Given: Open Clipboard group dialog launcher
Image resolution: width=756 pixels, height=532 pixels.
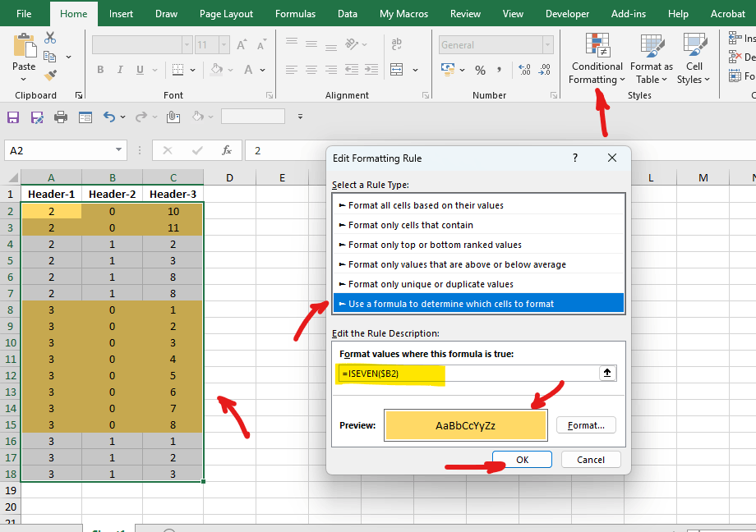Looking at the screenshot, I should (79, 95).
